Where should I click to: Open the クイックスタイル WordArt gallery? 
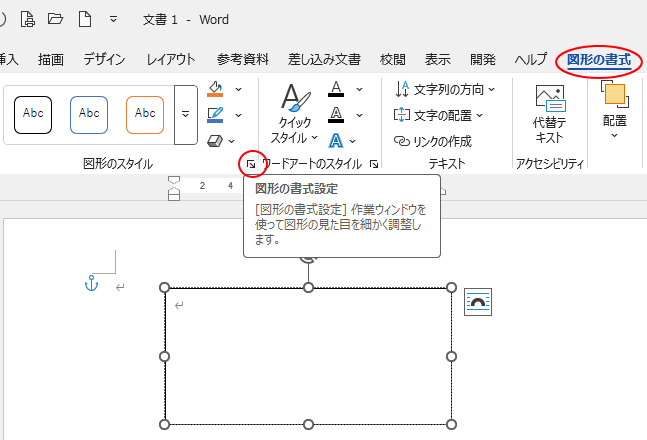click(x=295, y=114)
